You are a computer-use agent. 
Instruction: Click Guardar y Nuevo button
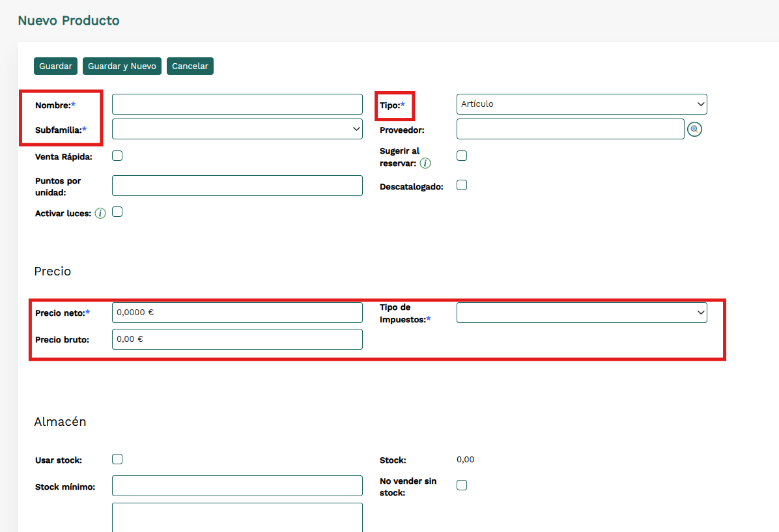click(x=122, y=66)
